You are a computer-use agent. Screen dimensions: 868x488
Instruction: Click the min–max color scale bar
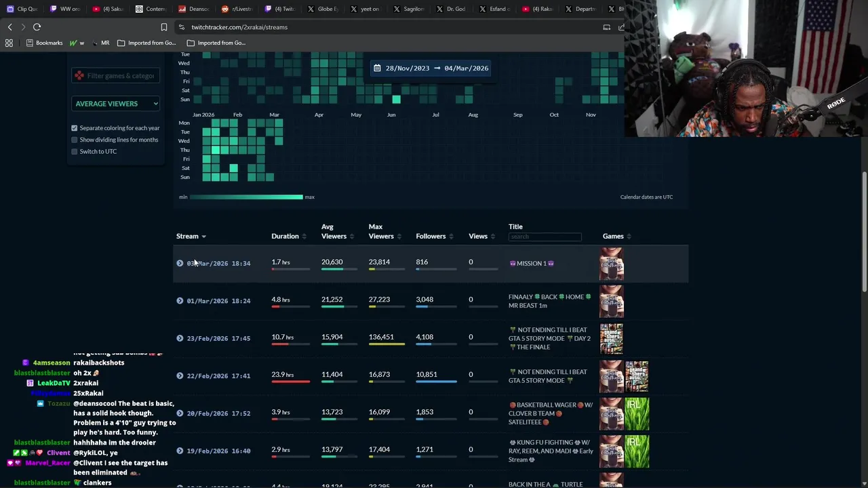[x=246, y=197]
